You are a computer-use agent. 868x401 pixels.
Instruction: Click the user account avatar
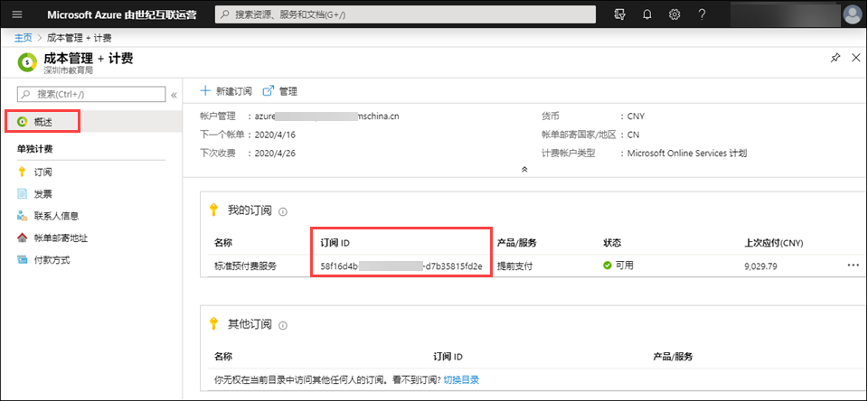(x=852, y=14)
